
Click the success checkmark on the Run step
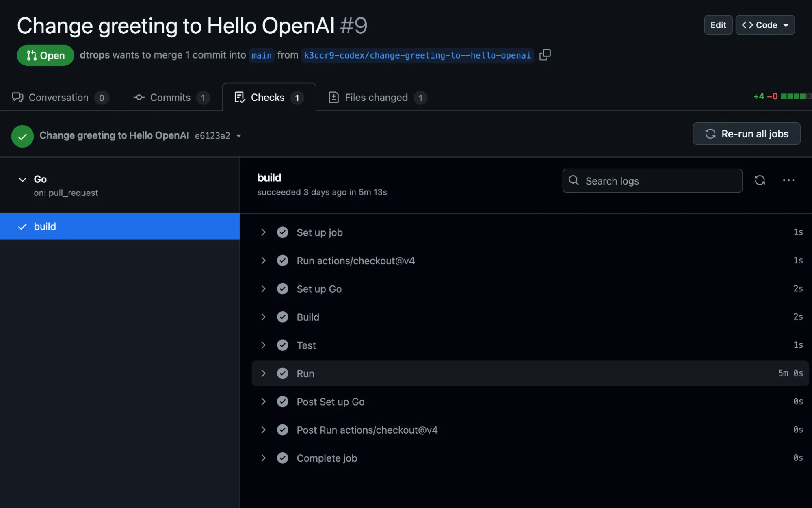pos(282,373)
